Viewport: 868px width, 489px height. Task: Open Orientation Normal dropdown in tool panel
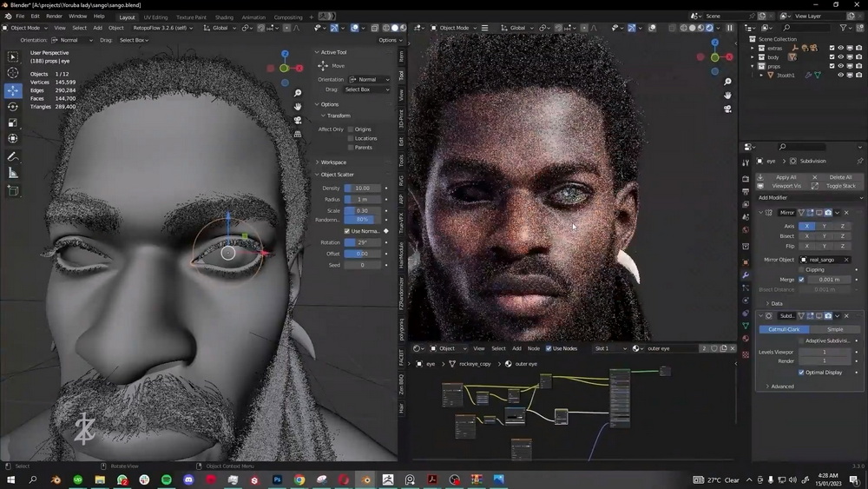tap(369, 79)
